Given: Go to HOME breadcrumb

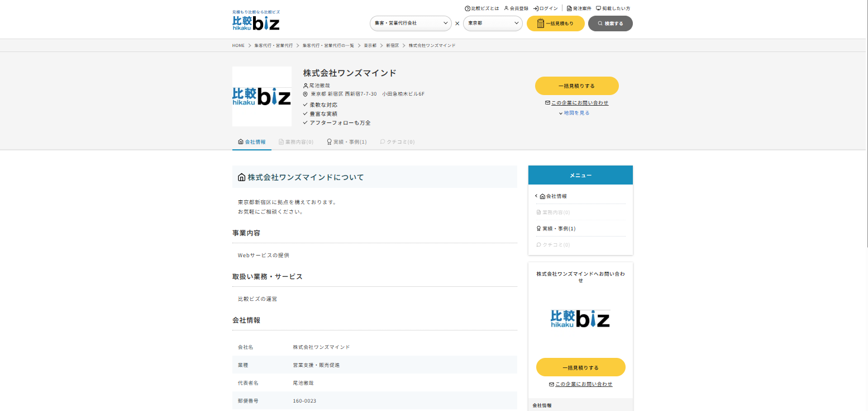Looking at the screenshot, I should point(239,45).
